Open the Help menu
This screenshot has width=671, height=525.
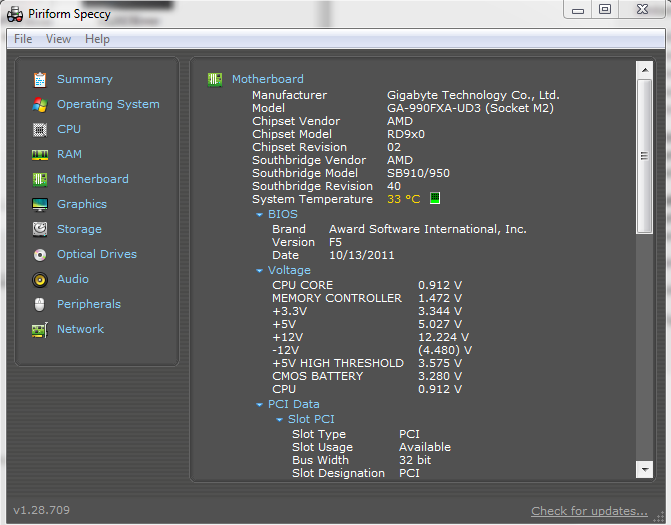97,39
